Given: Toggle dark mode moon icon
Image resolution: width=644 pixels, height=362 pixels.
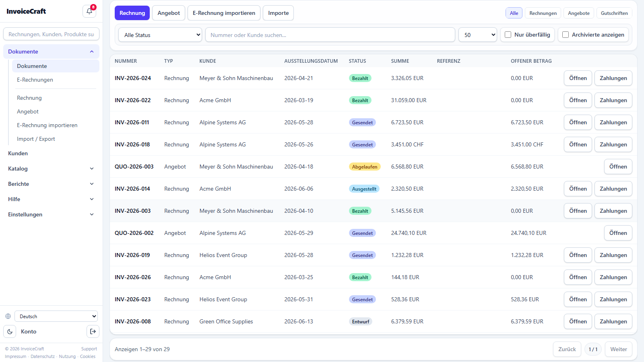Looking at the screenshot, I should coord(10,331).
